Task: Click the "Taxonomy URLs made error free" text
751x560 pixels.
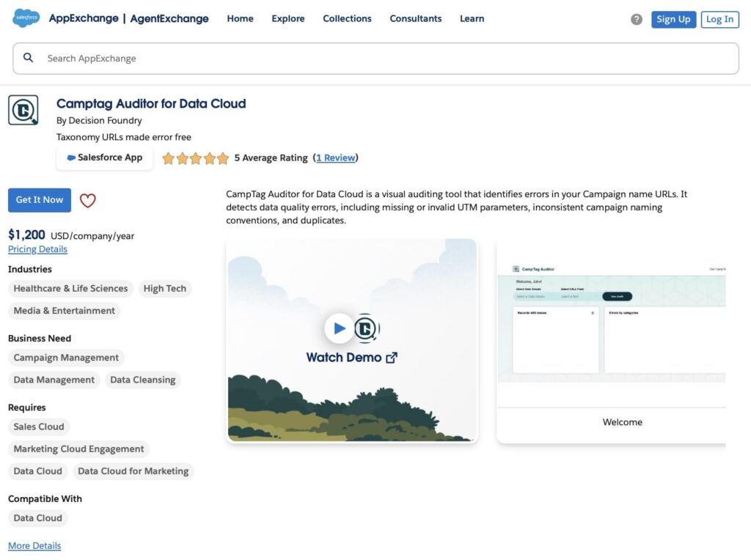Action: [123, 137]
